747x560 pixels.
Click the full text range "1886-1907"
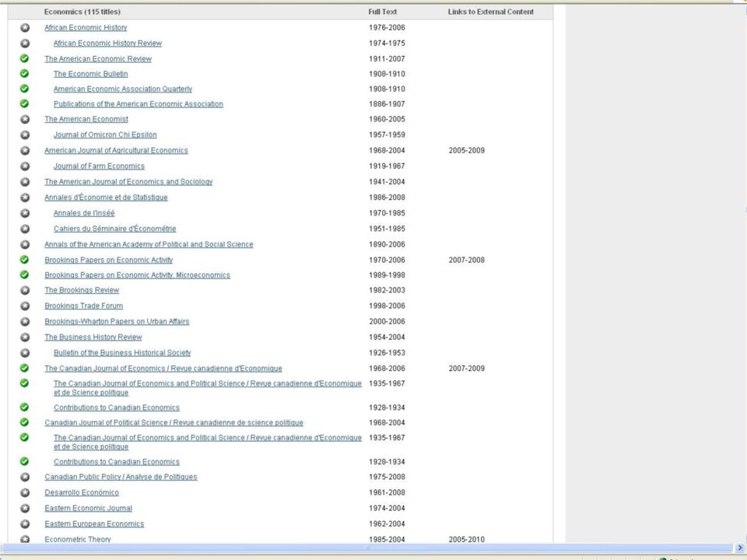(x=387, y=103)
